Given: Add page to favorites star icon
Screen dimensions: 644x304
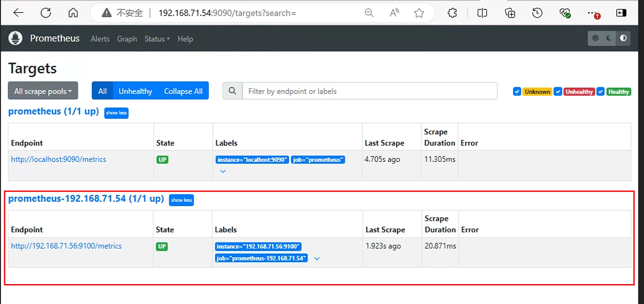Looking at the screenshot, I should (419, 13).
